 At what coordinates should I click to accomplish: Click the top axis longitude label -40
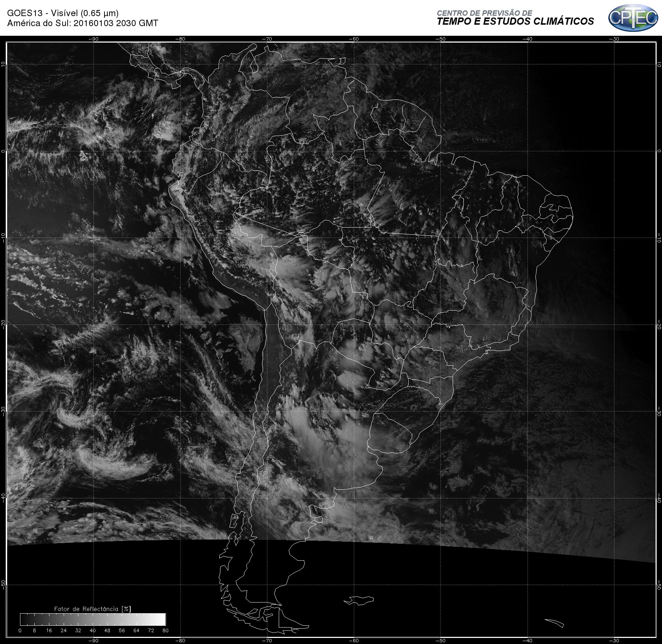[527, 39]
